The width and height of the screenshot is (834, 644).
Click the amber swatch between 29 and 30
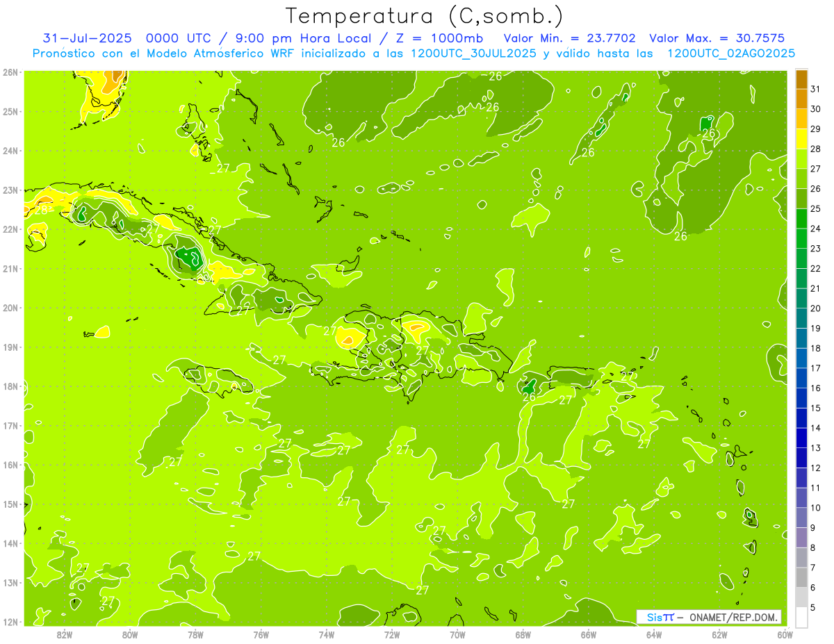coord(801,119)
